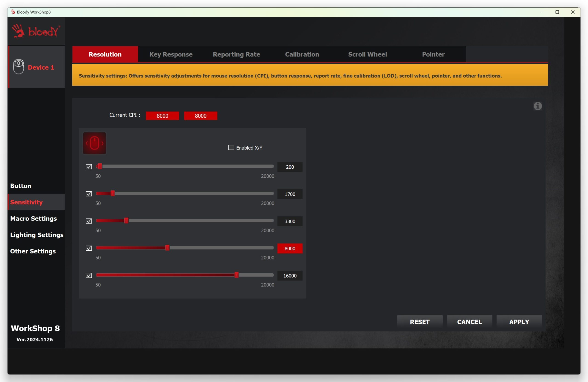This screenshot has width=588, height=382.
Task: Select the Device 1 mouse icon
Action: coord(19,67)
